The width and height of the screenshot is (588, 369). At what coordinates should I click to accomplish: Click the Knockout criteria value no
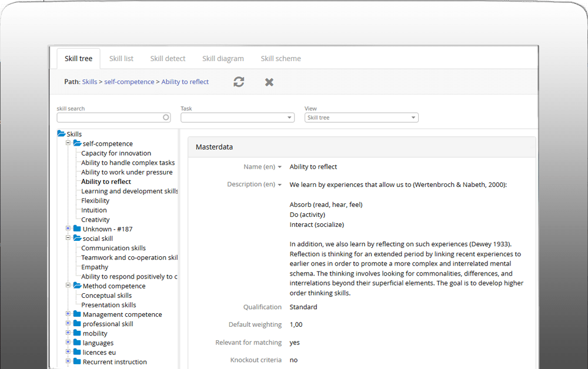[x=293, y=360]
